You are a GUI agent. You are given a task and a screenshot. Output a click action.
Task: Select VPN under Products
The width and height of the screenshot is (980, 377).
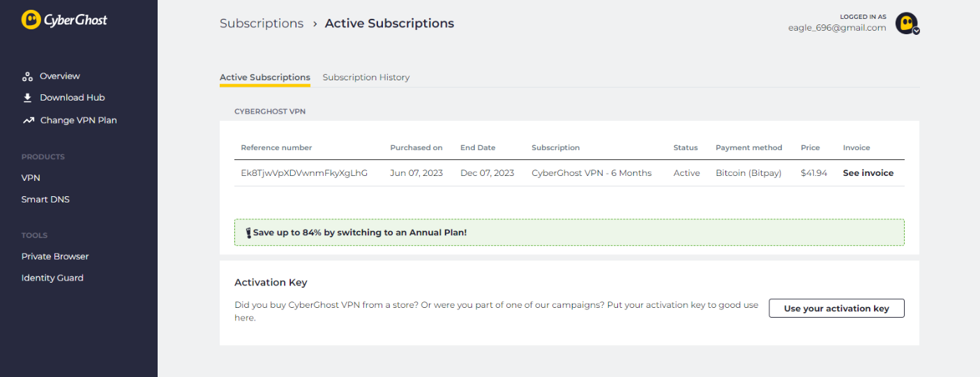pyautogui.click(x=31, y=178)
